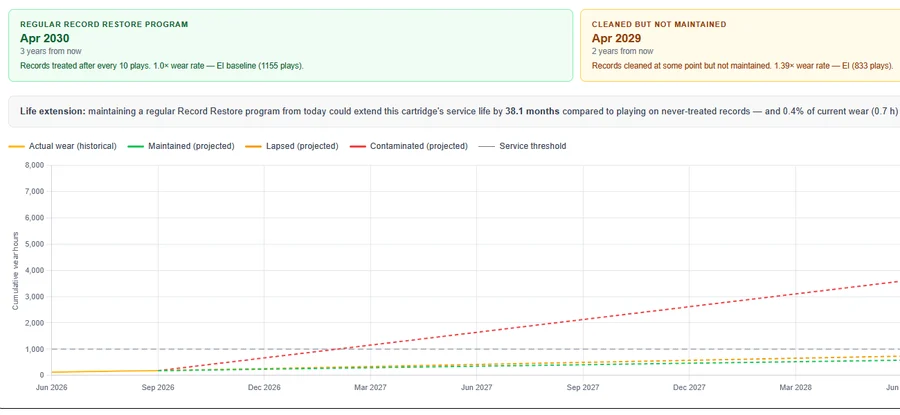Click the Life extension summary banner

(454, 111)
